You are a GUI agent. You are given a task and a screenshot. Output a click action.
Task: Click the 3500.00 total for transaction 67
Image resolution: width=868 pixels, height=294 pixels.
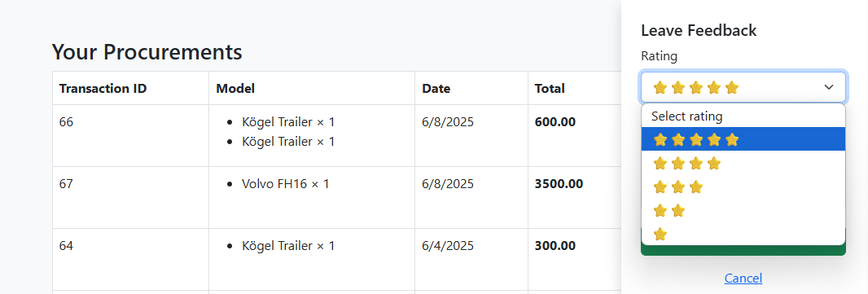coord(559,183)
